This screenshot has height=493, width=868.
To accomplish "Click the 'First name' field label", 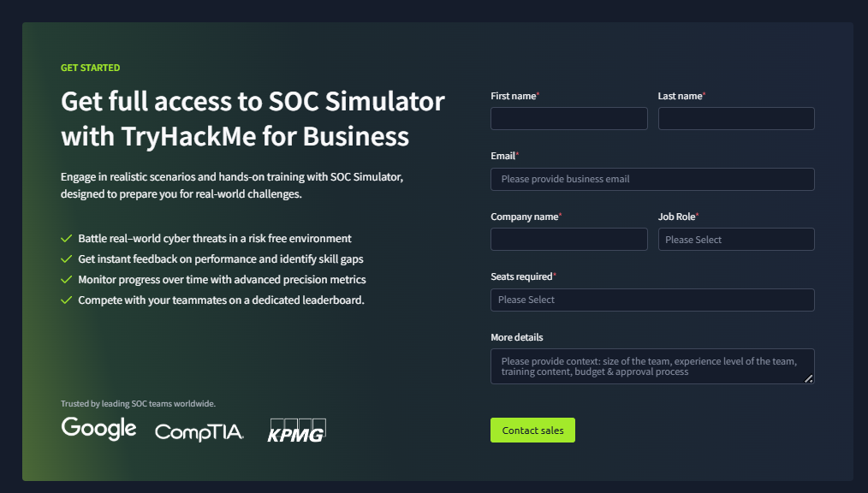I will pos(514,96).
